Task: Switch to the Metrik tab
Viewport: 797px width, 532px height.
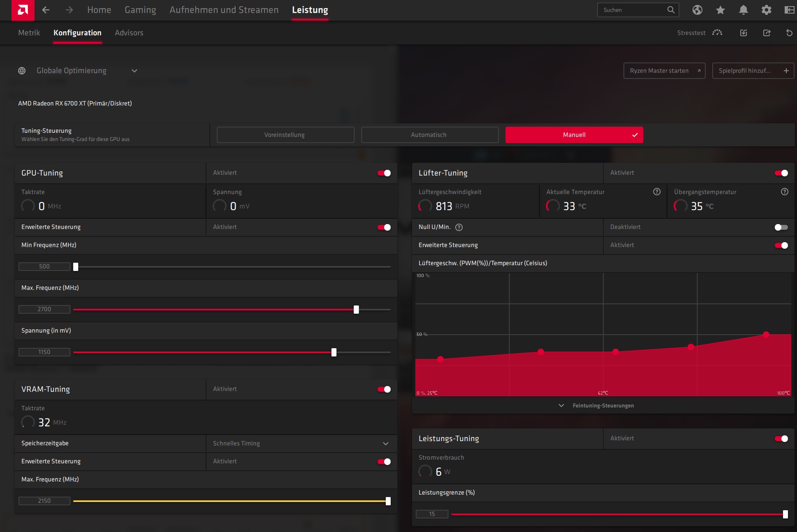Action: [x=29, y=32]
